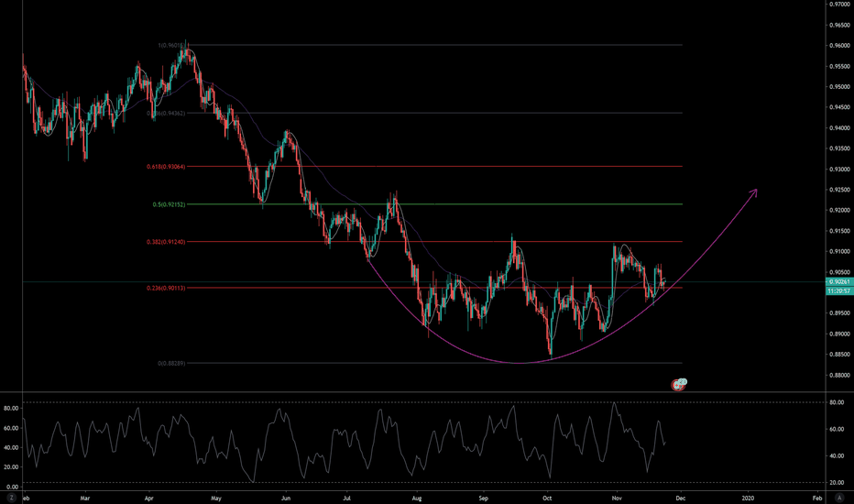Click the 0.9500 price axis label
The width and height of the screenshot is (854, 504).
[838, 87]
